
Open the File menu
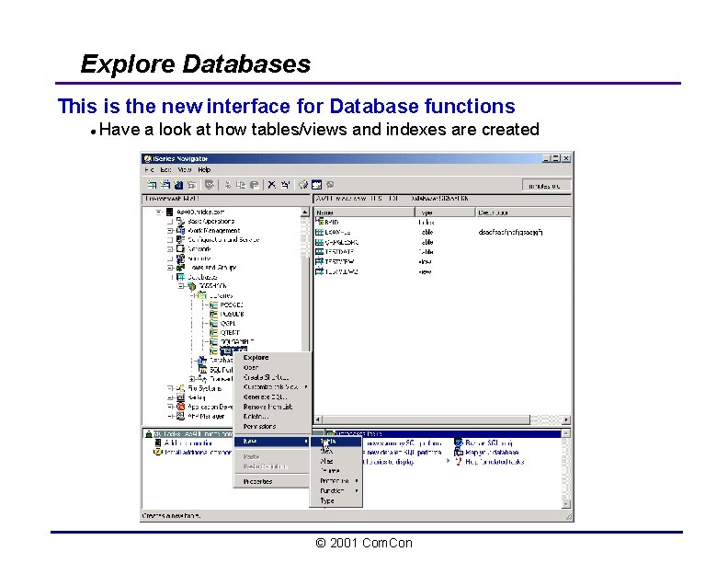tap(149, 170)
